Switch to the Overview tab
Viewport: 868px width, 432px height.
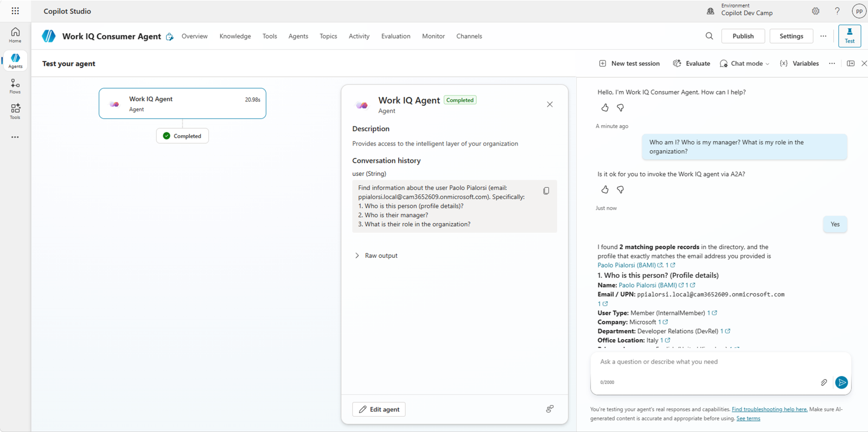pyautogui.click(x=194, y=36)
